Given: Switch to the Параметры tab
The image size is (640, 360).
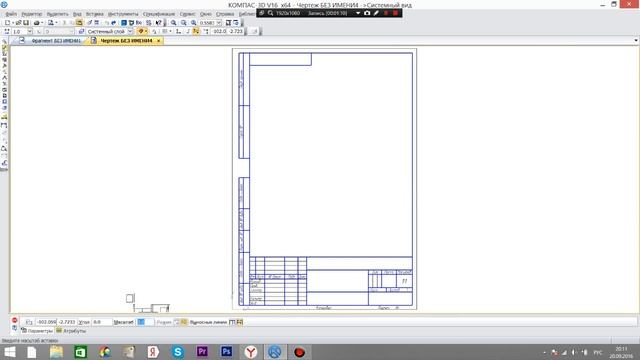Looking at the screenshot, I should pyautogui.click(x=37, y=331).
